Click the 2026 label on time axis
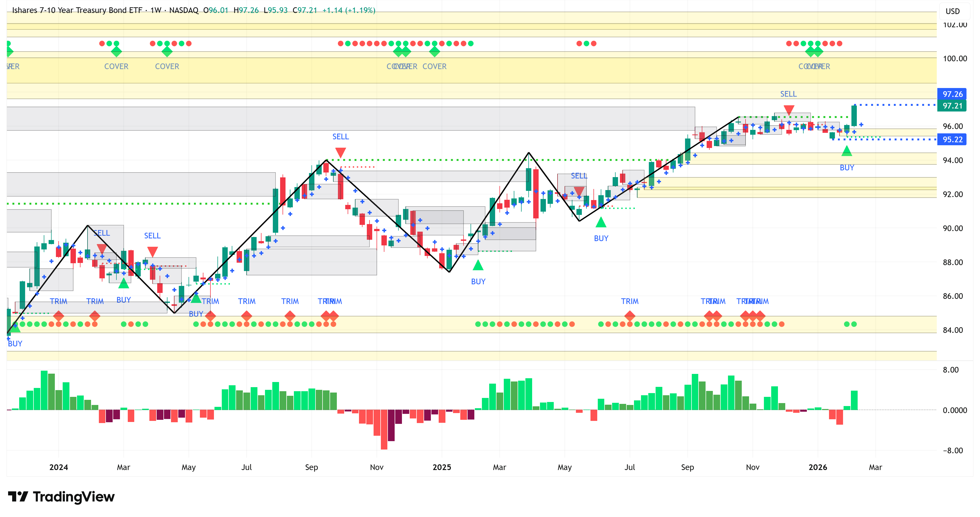 pos(818,467)
